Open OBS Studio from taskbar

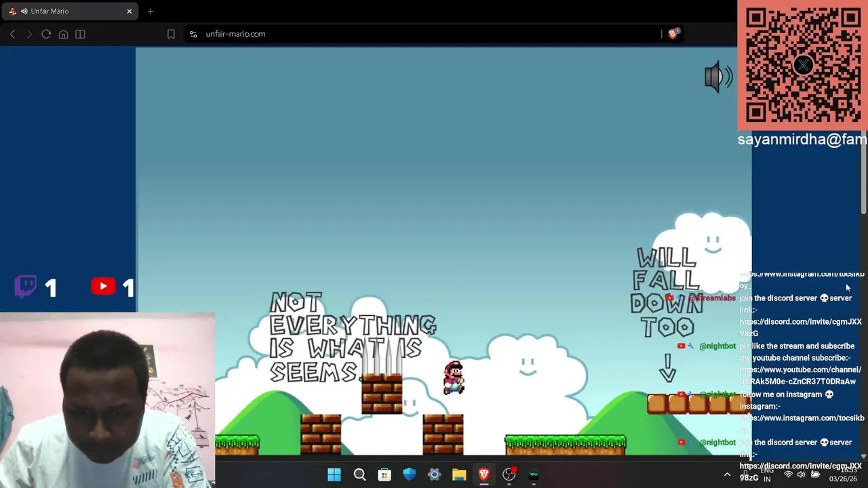pyautogui.click(x=509, y=475)
